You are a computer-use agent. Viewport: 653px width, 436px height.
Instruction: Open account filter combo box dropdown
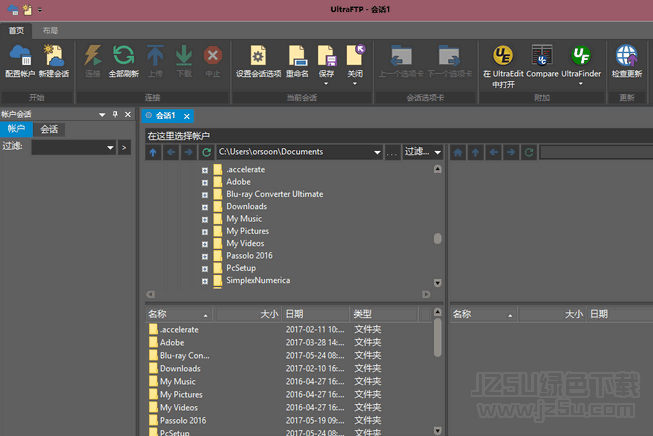click(x=110, y=147)
